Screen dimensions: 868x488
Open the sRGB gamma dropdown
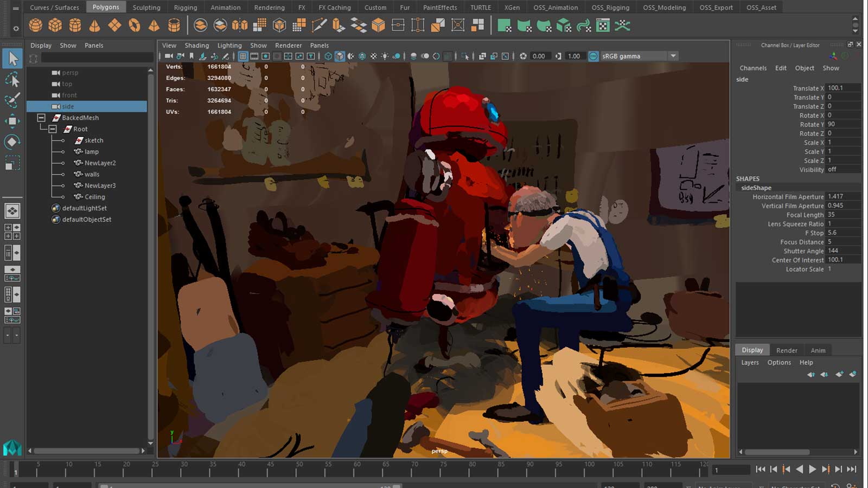coord(673,56)
